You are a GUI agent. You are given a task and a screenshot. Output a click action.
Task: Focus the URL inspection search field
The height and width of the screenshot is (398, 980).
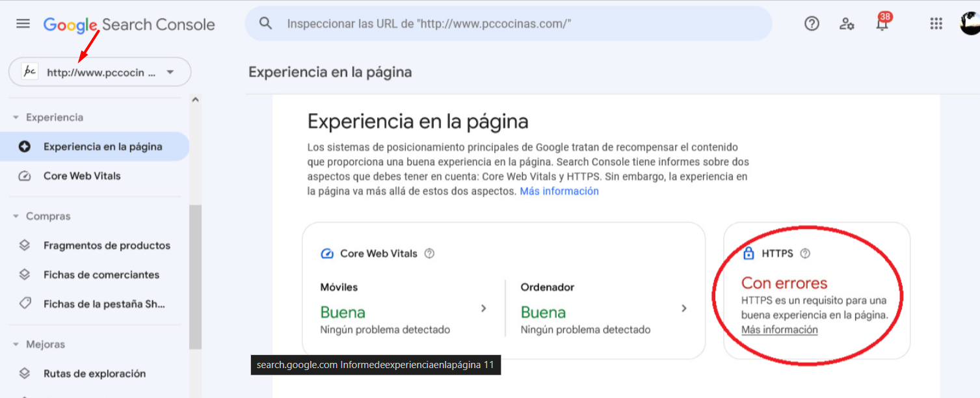pyautogui.click(x=508, y=24)
